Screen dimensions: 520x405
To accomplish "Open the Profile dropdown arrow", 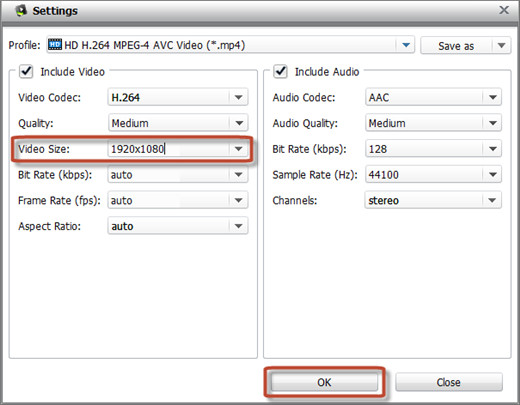I will 406,45.
